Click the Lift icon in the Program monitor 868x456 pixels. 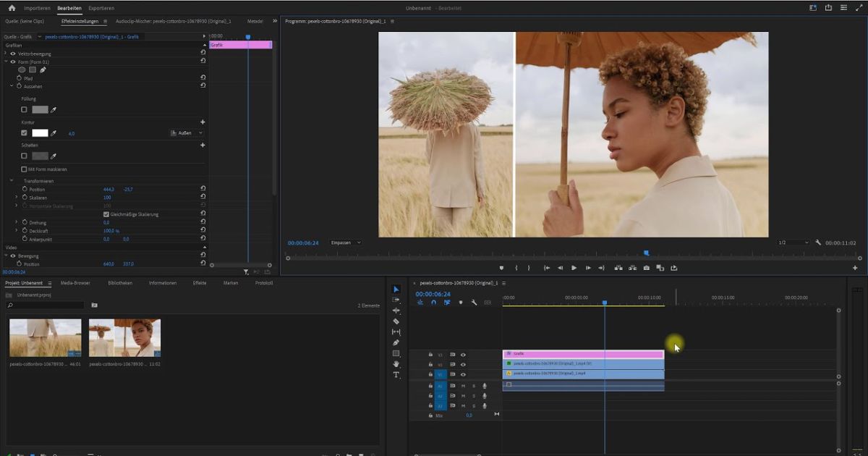[x=618, y=268]
